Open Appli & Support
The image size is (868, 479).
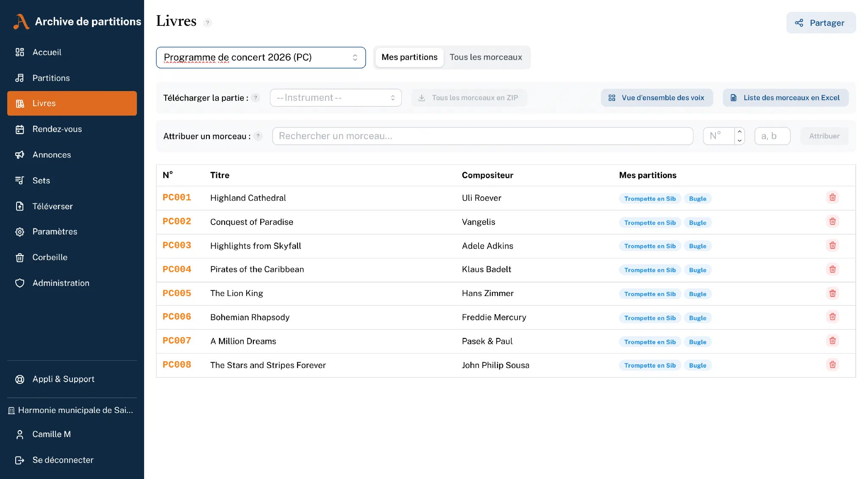pyautogui.click(x=72, y=379)
